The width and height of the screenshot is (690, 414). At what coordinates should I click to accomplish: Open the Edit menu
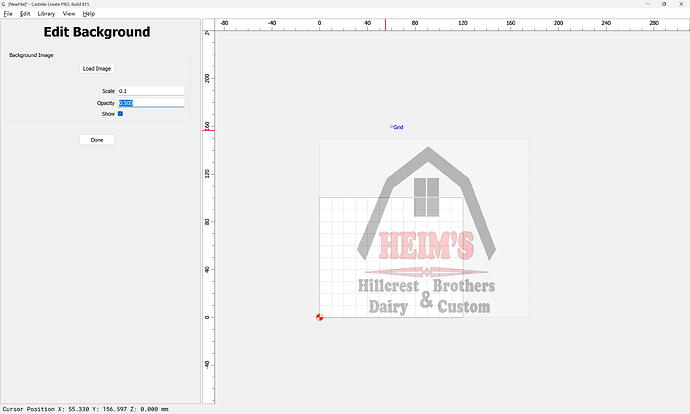[25, 14]
